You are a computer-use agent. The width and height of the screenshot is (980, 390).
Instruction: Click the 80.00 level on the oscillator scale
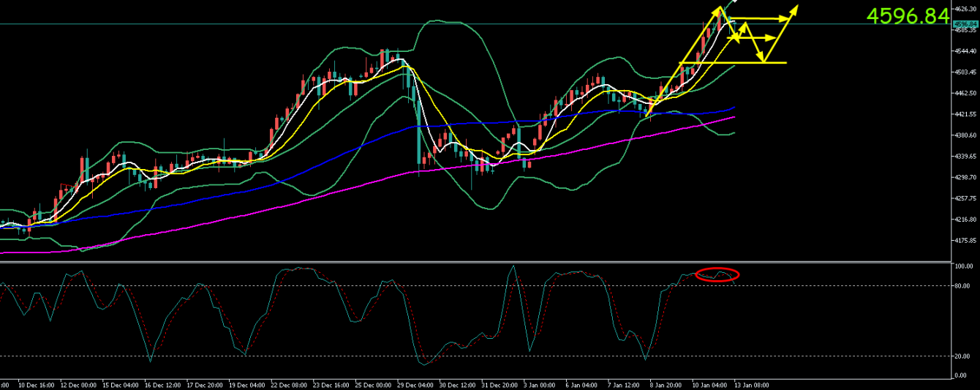coord(963,285)
